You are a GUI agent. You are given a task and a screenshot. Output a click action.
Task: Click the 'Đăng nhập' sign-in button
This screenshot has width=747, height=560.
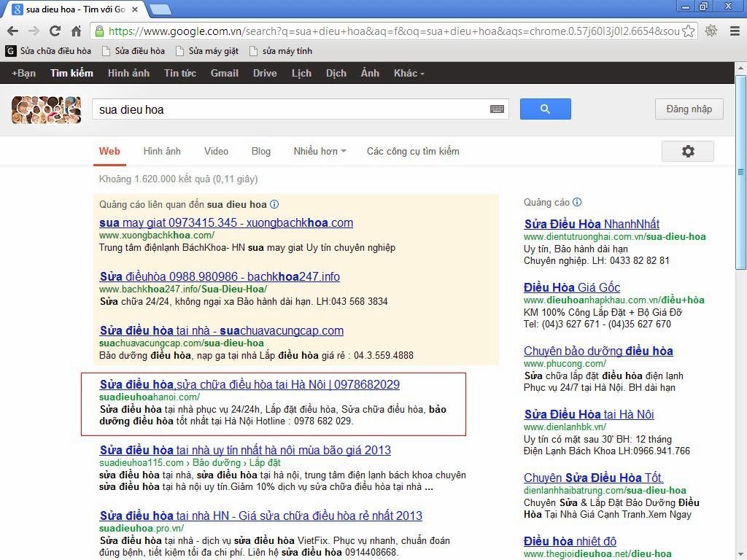pos(689,109)
